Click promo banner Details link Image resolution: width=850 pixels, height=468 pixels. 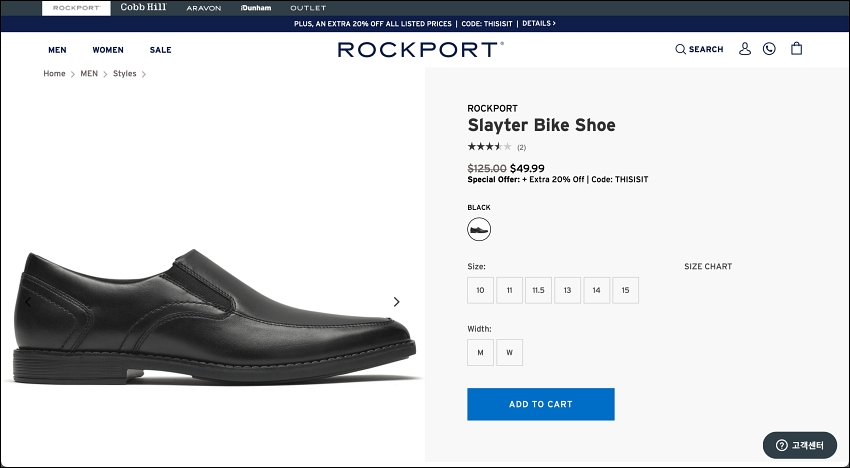coord(539,23)
